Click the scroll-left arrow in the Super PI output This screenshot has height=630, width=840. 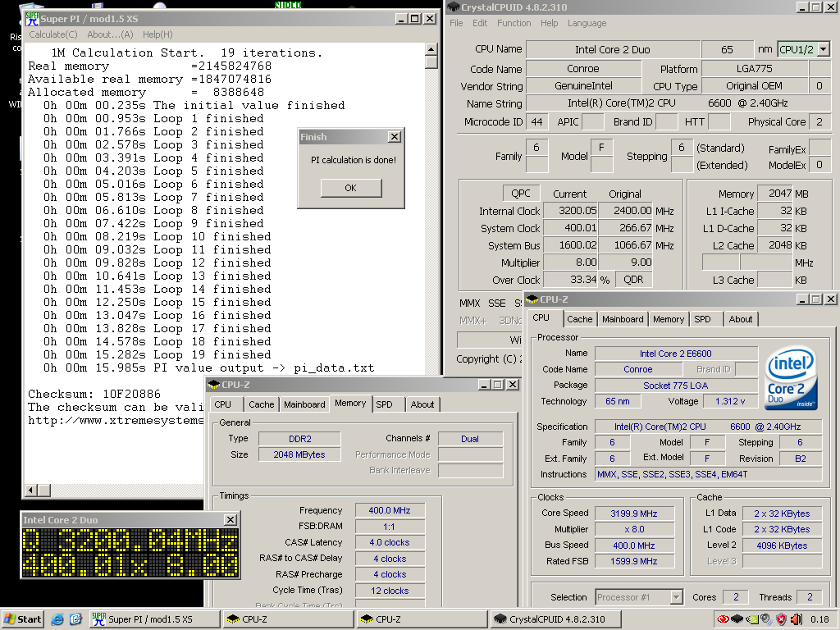click(31, 490)
